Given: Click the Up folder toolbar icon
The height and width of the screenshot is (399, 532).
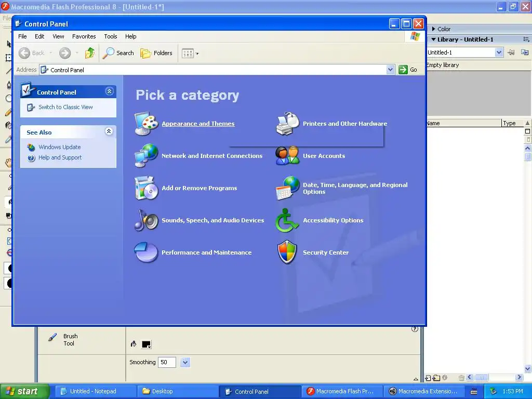Looking at the screenshot, I should pyautogui.click(x=90, y=53).
